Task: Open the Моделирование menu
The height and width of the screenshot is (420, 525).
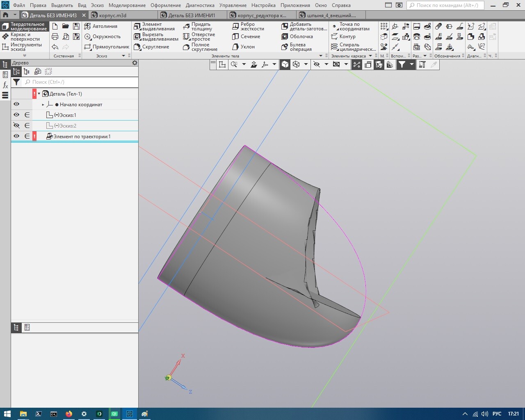Action: 127,5
